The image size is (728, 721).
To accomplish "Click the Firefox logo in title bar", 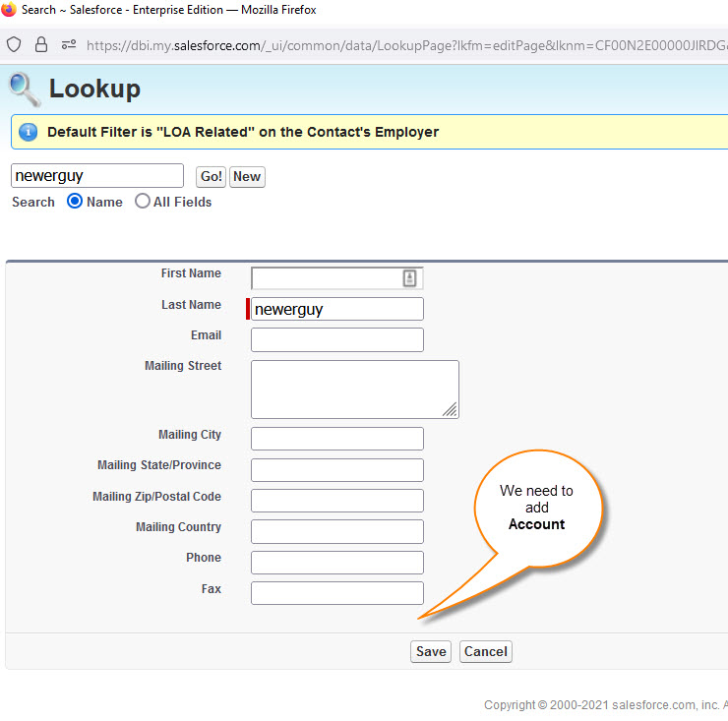I will (x=8, y=9).
